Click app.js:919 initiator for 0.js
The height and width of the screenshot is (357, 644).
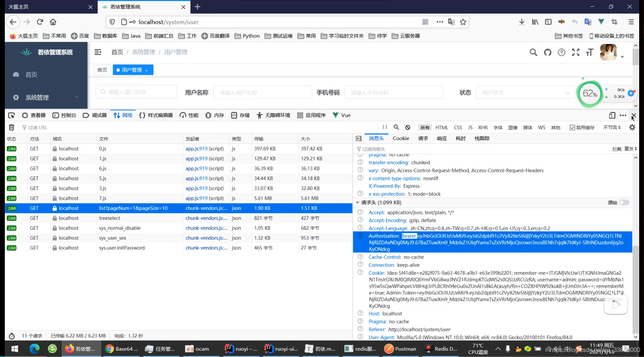coord(196,149)
